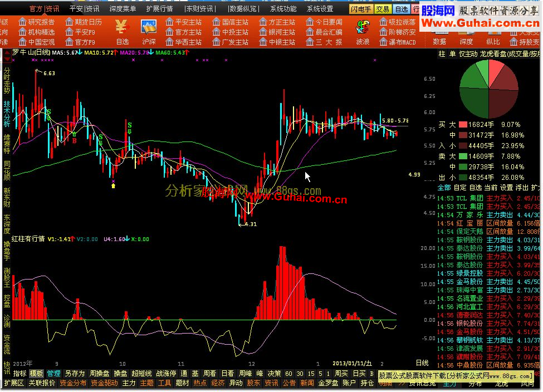
Task: Click the dark green 卖小 color swatch
Action: pos(463,178)
